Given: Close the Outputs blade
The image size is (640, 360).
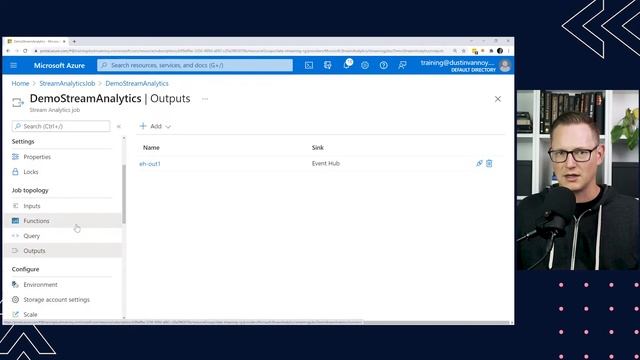Looking at the screenshot, I should (498, 99).
